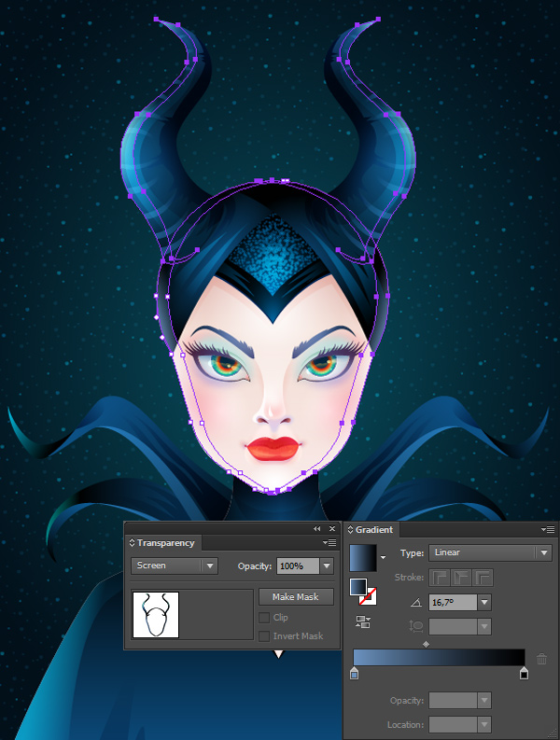Image resolution: width=560 pixels, height=740 pixels.
Task: Click the Make Mask button
Action: pyautogui.click(x=296, y=596)
